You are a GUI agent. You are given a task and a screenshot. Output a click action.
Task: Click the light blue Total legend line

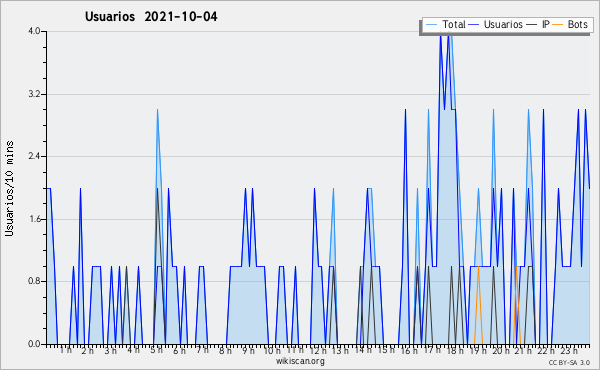point(431,24)
